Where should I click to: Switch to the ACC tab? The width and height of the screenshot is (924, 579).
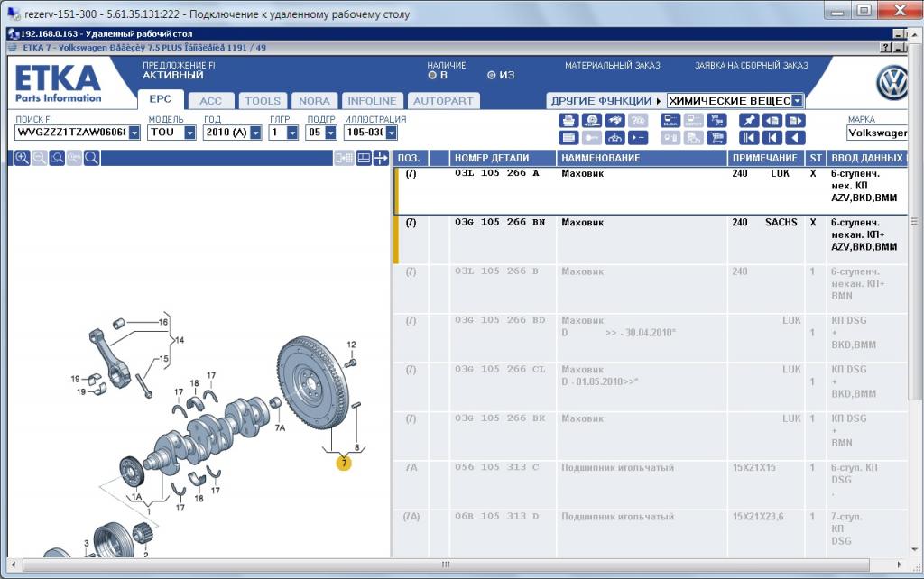tap(211, 101)
